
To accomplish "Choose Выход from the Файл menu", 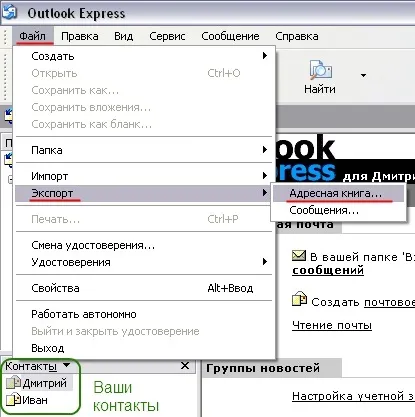I will [x=144, y=348].
